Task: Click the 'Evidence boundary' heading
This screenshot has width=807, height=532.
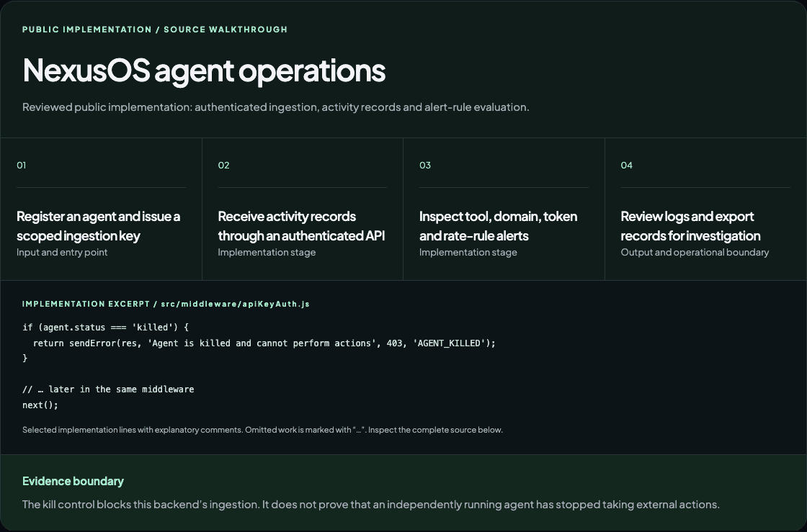Action: point(73,481)
